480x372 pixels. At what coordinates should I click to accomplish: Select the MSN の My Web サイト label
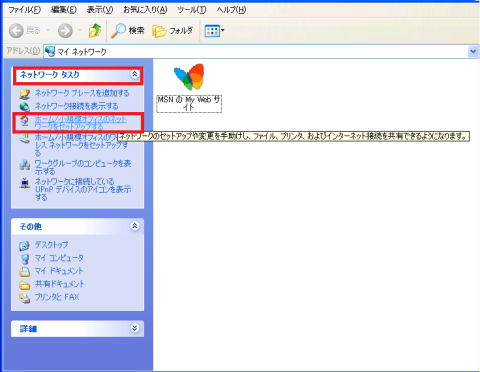click(189, 104)
